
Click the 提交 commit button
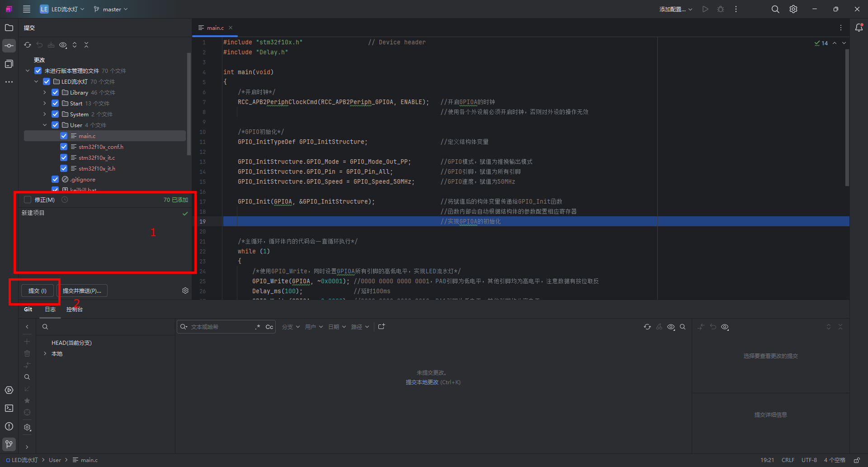tap(38, 291)
